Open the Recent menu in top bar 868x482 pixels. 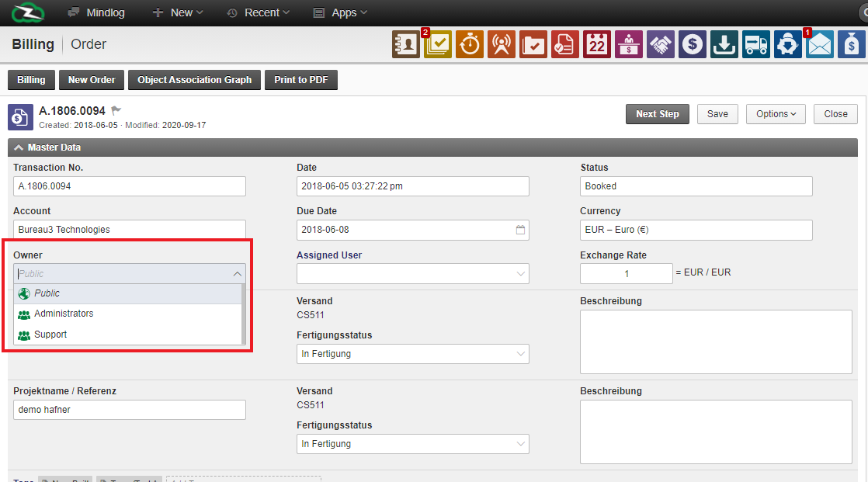point(258,12)
